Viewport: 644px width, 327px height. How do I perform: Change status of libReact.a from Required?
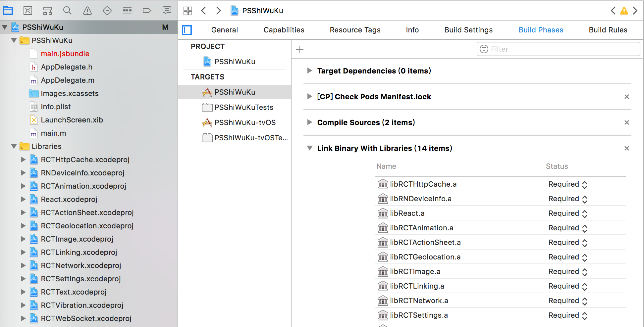(x=568, y=213)
